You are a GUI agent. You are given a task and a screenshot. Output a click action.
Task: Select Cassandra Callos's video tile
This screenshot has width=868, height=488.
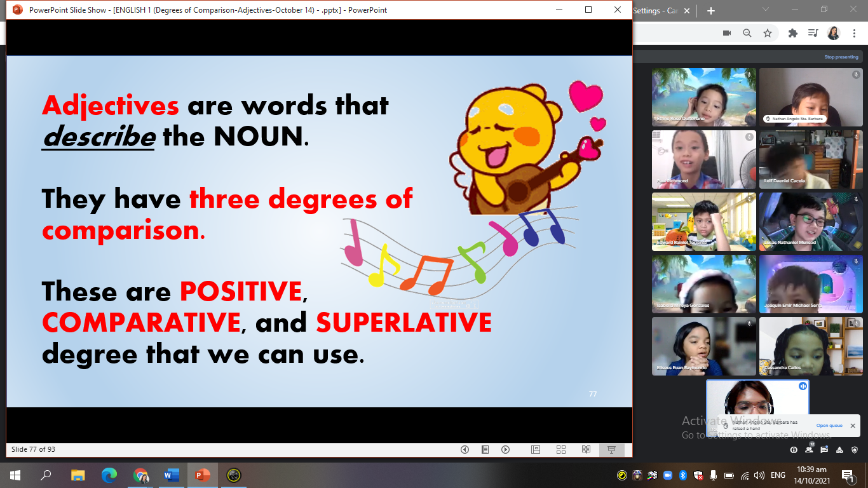pyautogui.click(x=811, y=346)
